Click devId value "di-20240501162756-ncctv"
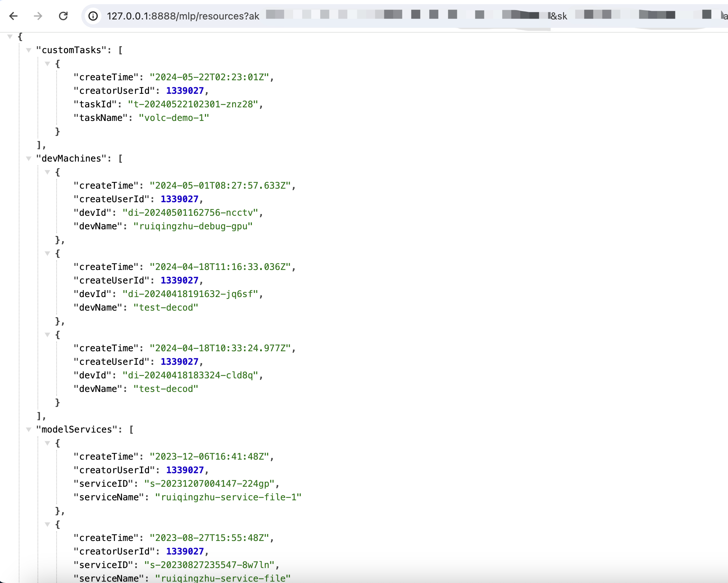728x583 pixels. tap(190, 213)
